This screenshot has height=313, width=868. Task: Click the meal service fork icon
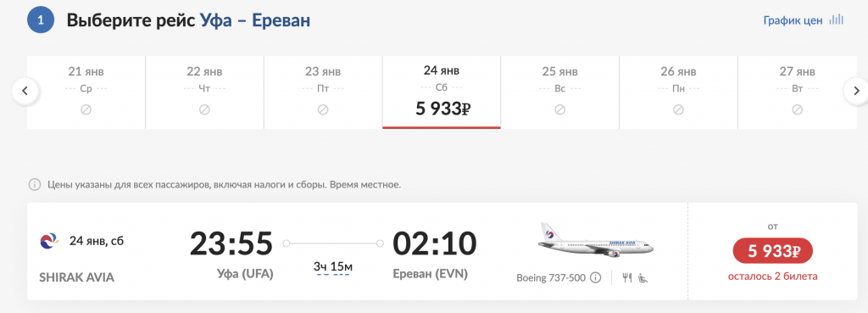click(x=627, y=277)
